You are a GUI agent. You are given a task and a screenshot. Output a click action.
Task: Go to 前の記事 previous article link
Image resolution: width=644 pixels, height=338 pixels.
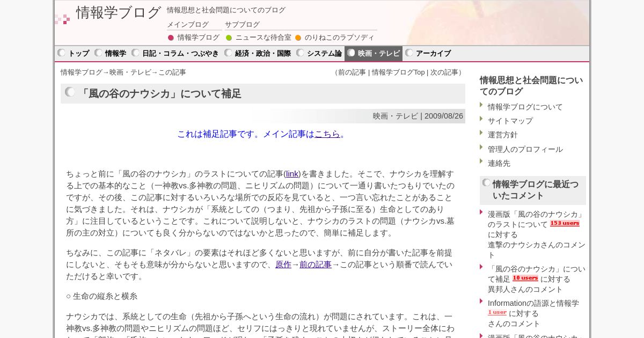click(x=352, y=72)
